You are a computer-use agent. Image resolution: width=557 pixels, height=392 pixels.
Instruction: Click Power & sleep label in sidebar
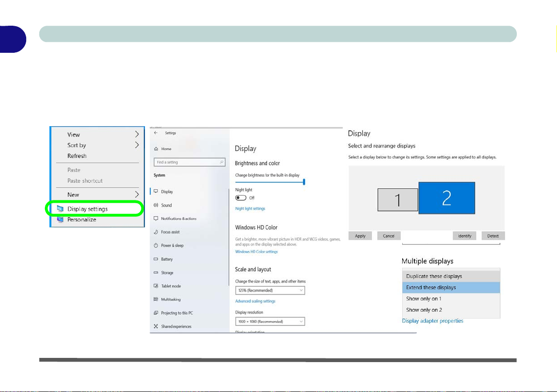(172, 245)
